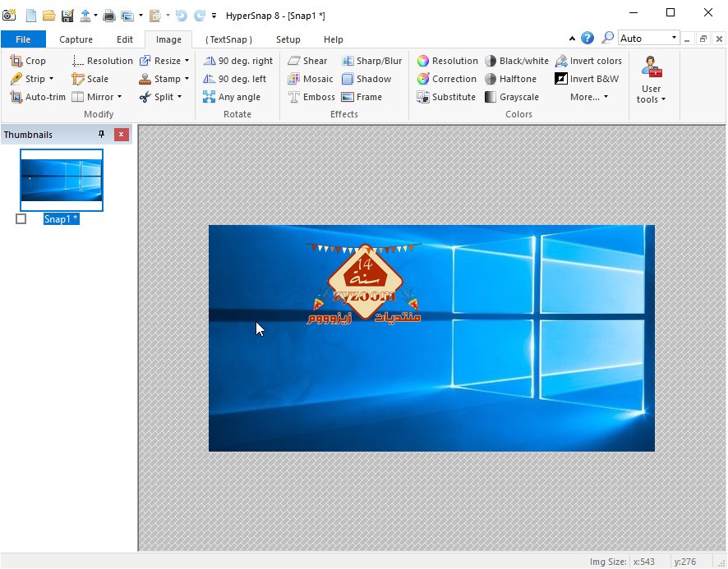728x569 pixels.
Task: Apply the Emboss effect
Action: point(311,97)
